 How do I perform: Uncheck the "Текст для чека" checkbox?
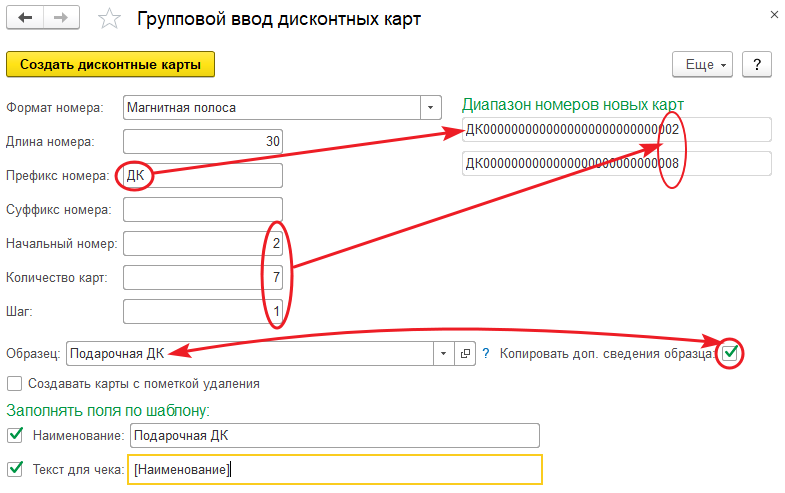[15, 468]
